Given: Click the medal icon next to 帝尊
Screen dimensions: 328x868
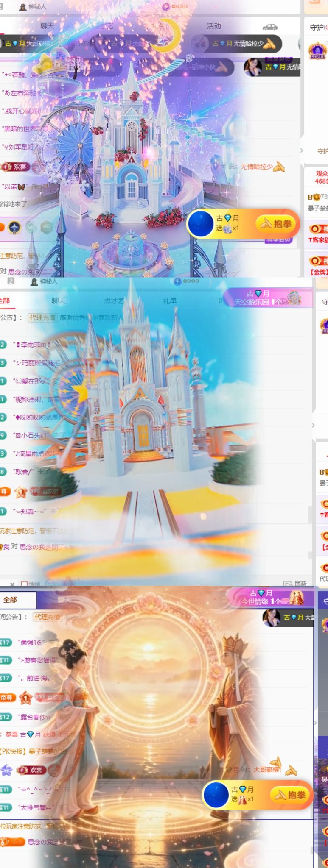Looking at the screenshot, I should pyautogui.click(x=25, y=697).
